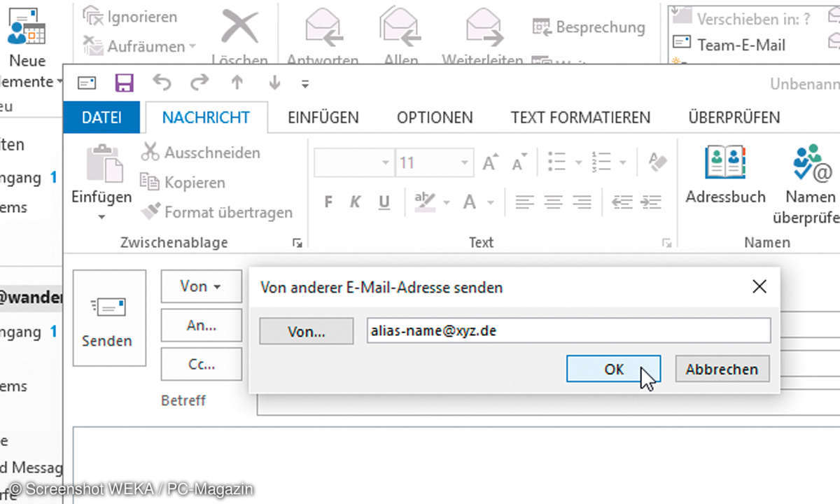This screenshot has width=840, height=504.
Task: Click the bullet list icon
Action: (x=556, y=162)
